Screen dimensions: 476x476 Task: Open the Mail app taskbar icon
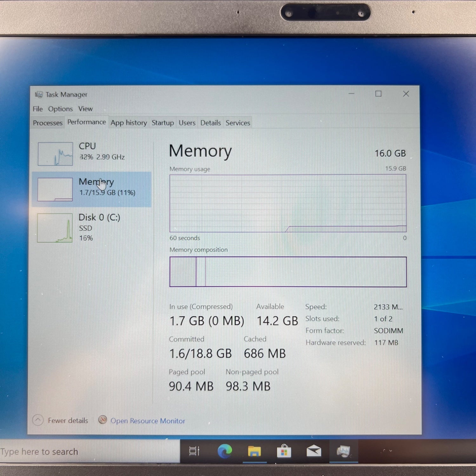tap(314, 451)
